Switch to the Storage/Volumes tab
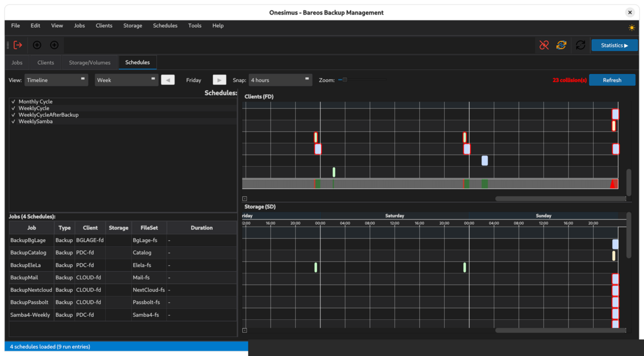644x356 pixels. (x=90, y=62)
